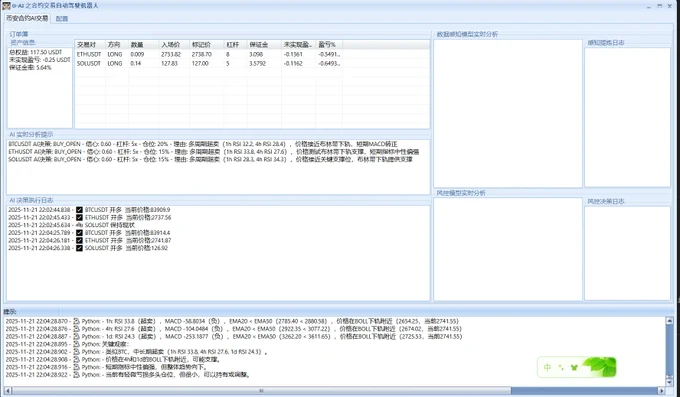Click the app icon in the title bar
The width and height of the screenshot is (680, 397).
(6, 6)
